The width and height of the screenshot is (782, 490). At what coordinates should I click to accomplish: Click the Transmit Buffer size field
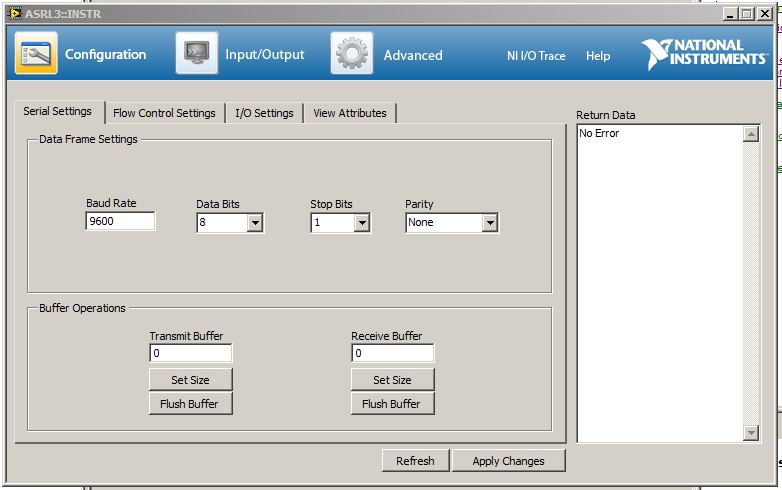[191, 353]
